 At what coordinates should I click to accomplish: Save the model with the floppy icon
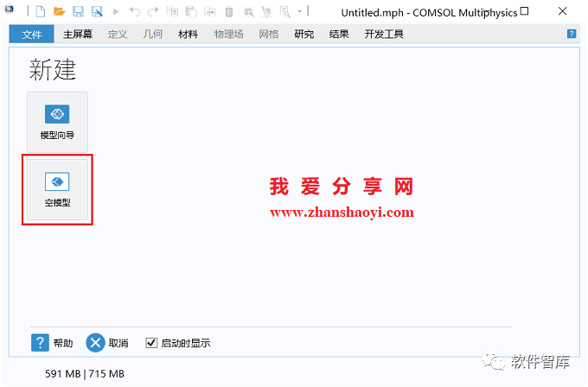coord(78,11)
